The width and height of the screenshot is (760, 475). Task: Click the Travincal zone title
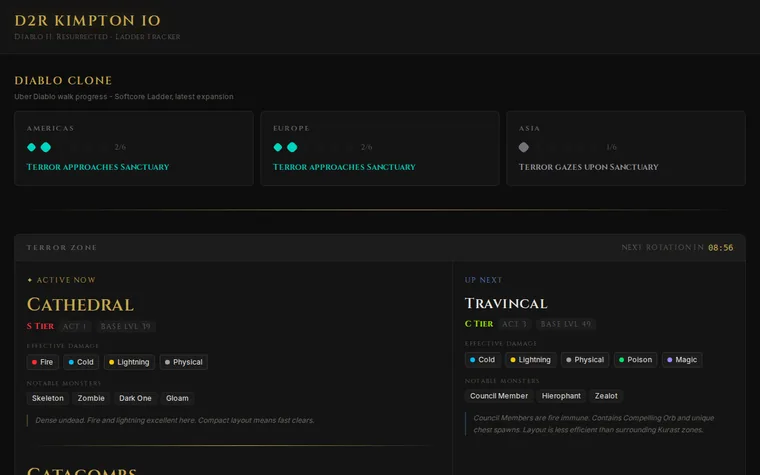[506, 303]
